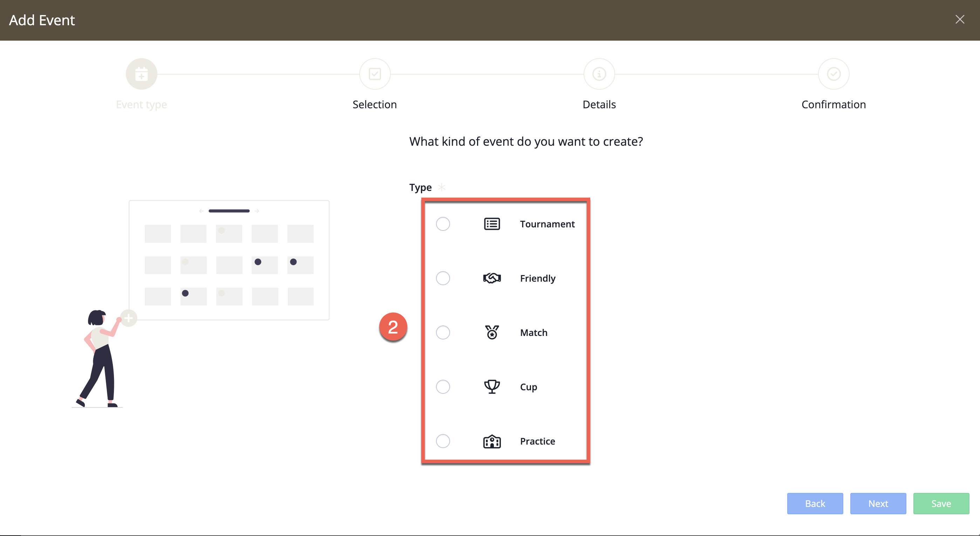Image resolution: width=980 pixels, height=536 pixels.
Task: Click the Practice label text
Action: click(x=538, y=441)
